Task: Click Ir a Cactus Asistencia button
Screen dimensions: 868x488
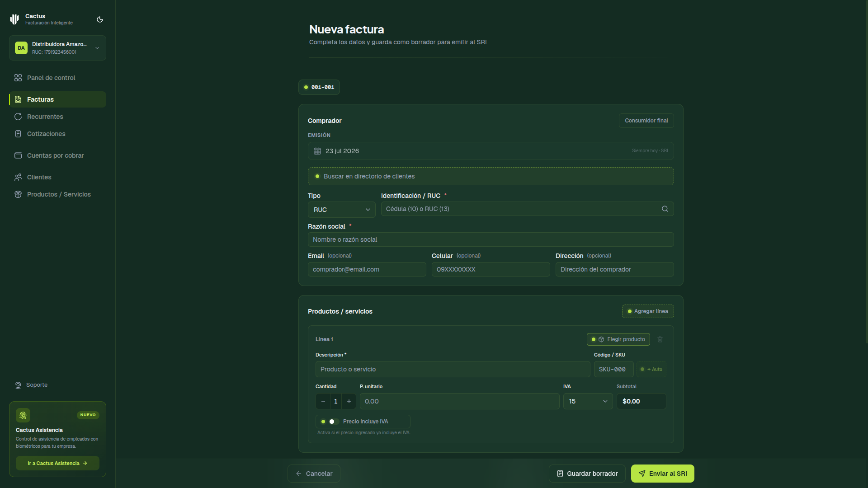Action: [57, 463]
